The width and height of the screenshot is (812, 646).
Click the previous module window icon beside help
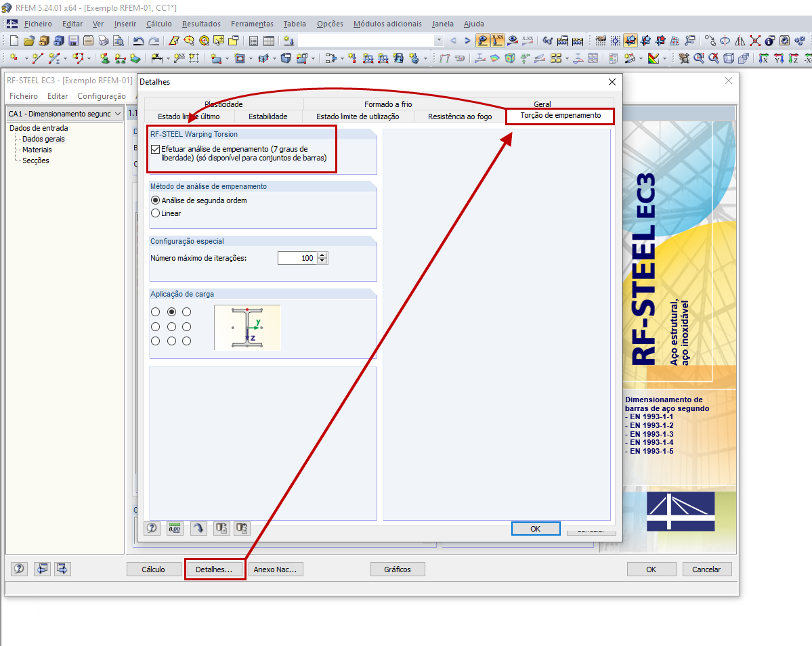pos(42,569)
